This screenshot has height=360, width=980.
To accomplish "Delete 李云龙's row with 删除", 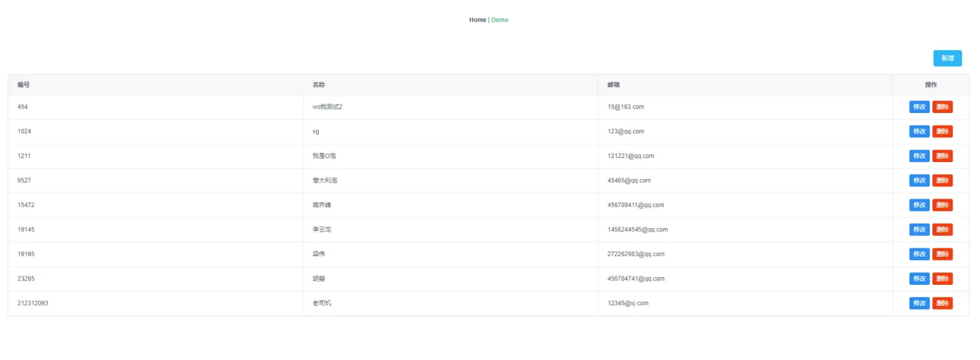I will pyautogui.click(x=942, y=229).
